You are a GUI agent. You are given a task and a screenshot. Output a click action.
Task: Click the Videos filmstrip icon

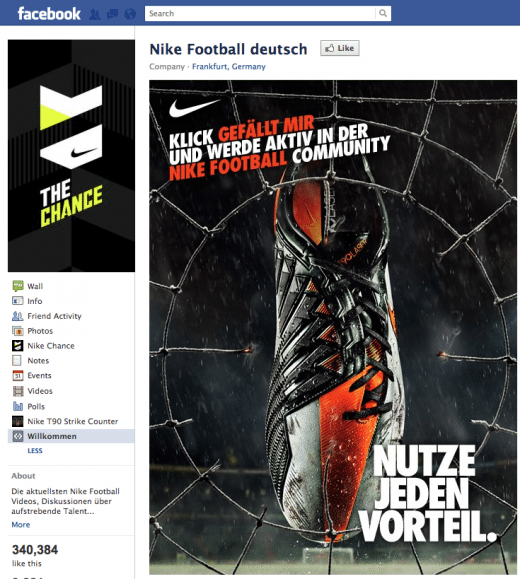(18, 391)
